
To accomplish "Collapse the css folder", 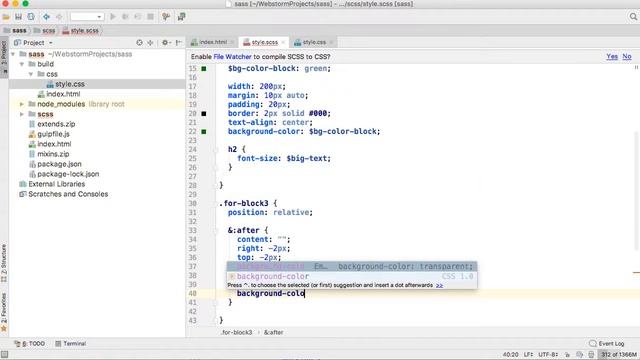I will tap(31, 74).
